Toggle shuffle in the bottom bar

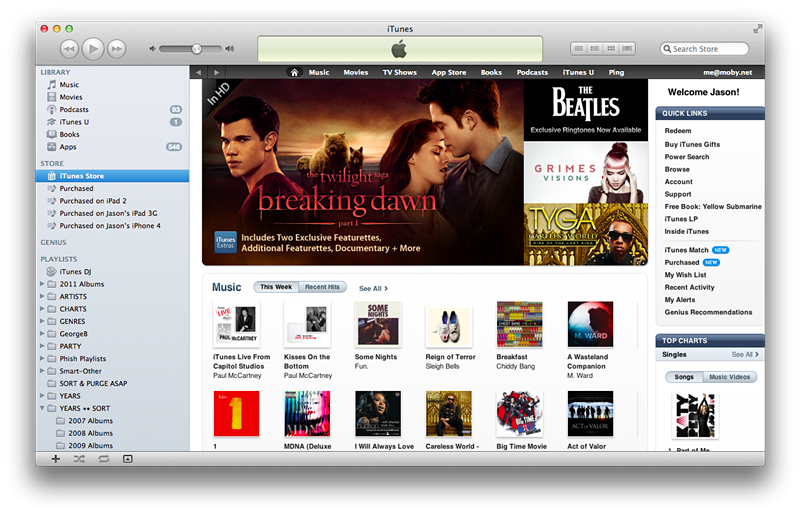point(79,458)
